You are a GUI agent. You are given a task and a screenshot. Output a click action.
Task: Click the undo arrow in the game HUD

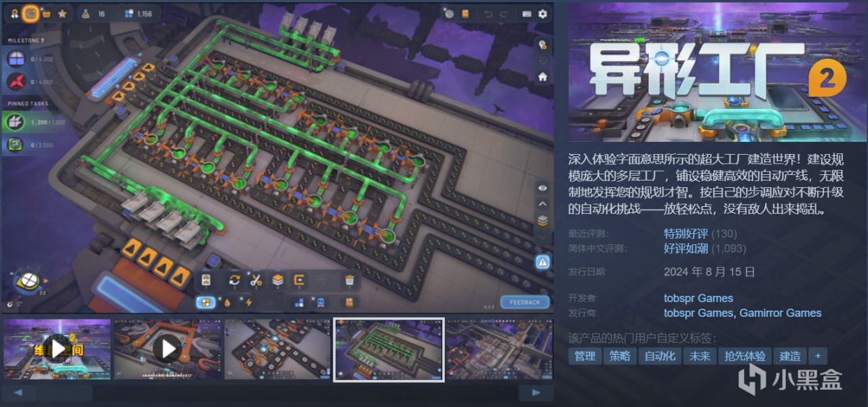[x=488, y=14]
